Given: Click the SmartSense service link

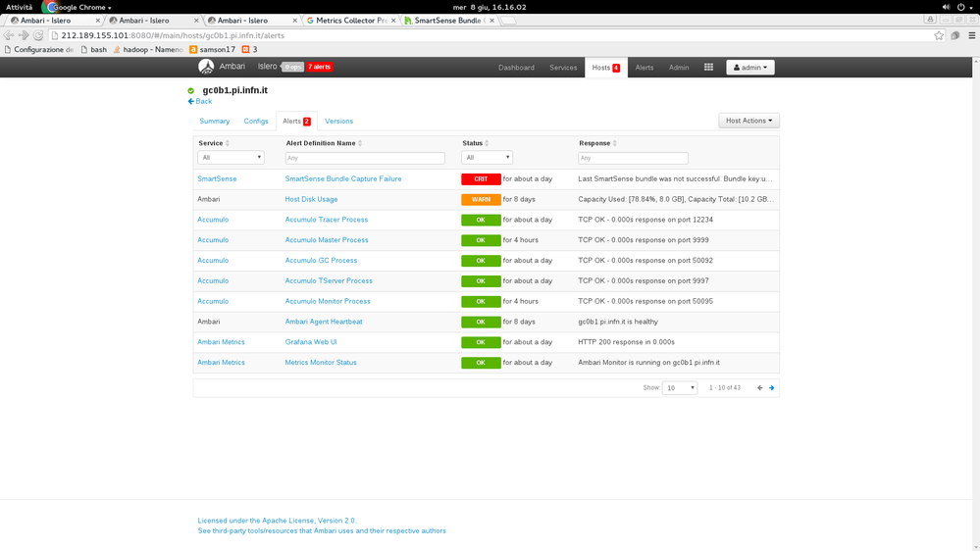Looking at the screenshot, I should (217, 178).
